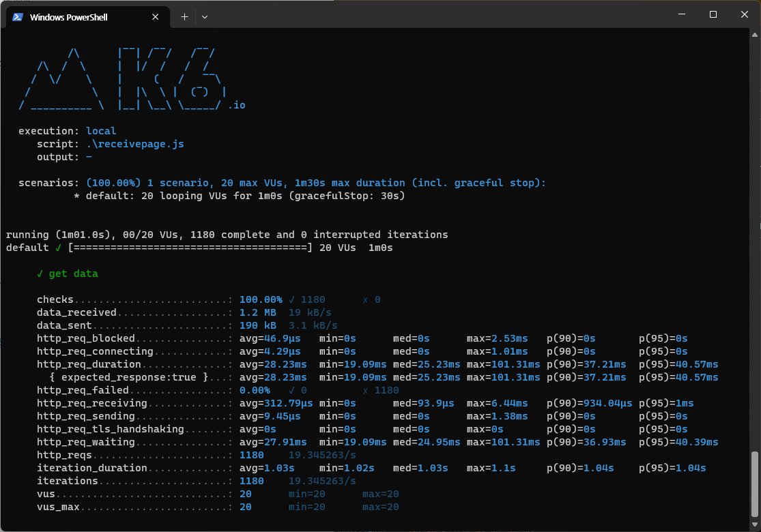Click the 'http_req_duration' metric label
The height and width of the screenshot is (532, 761).
pos(89,364)
